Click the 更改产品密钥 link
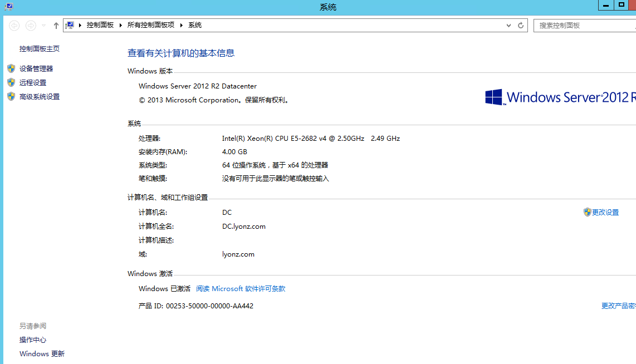 coord(619,306)
